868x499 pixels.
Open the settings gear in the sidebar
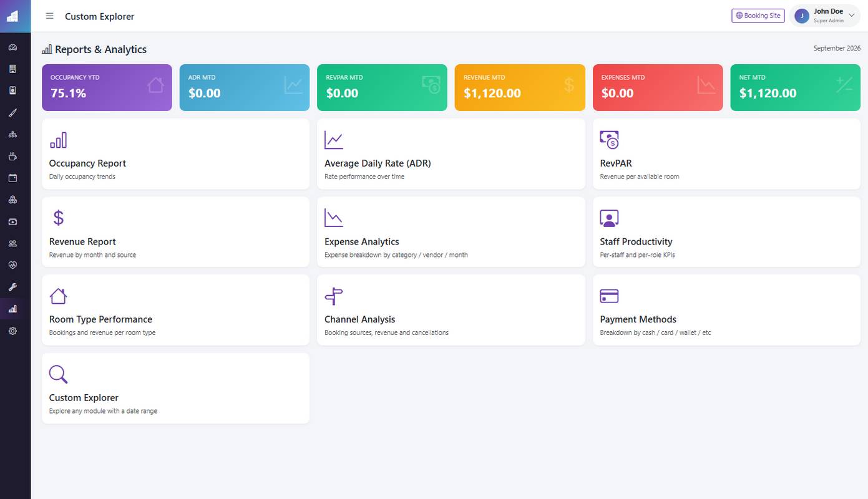[x=12, y=331]
